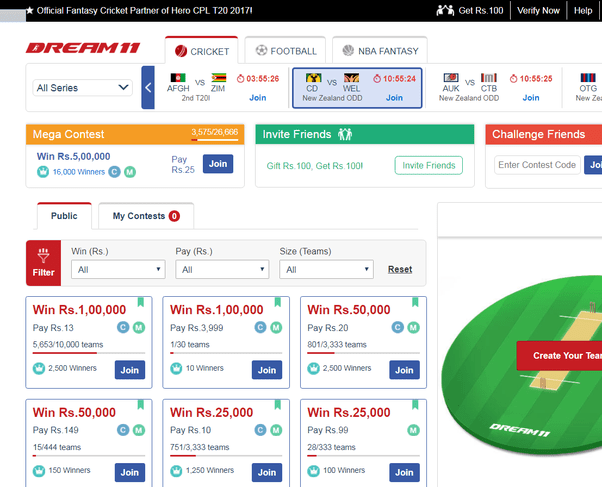Click the WEL team logo
The width and height of the screenshot is (602, 487).
click(351, 78)
